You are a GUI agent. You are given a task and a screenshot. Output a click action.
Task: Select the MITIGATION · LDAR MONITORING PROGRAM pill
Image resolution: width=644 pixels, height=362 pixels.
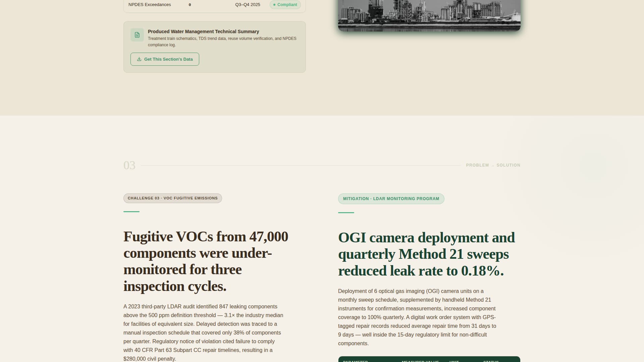pyautogui.click(x=391, y=198)
